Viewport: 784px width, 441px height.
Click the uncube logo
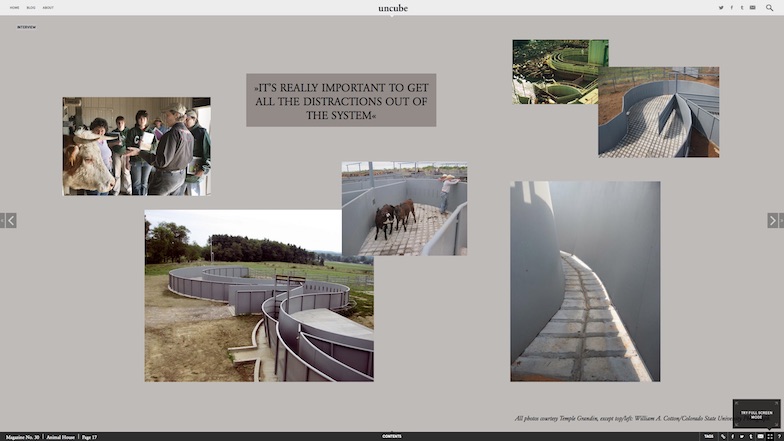[x=392, y=8]
